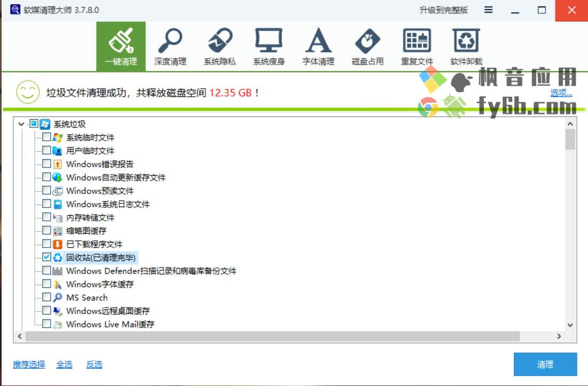Check Windows远程桌面缓存 checkbox
Screen dimensions: 588x386
point(46,310)
